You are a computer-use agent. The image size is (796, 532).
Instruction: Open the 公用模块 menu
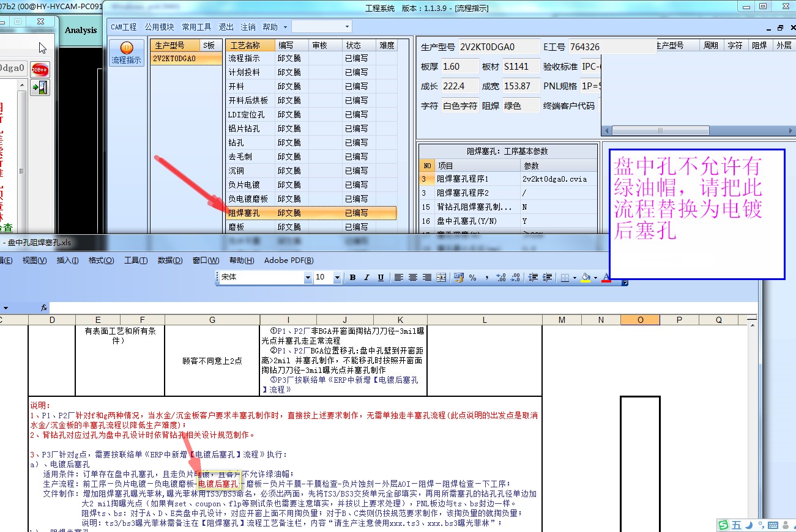click(x=159, y=27)
